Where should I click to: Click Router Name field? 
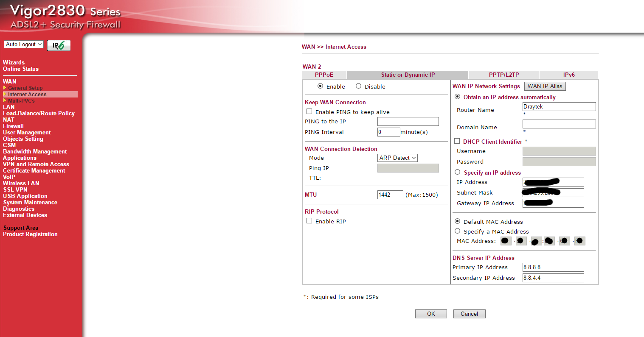coord(559,107)
